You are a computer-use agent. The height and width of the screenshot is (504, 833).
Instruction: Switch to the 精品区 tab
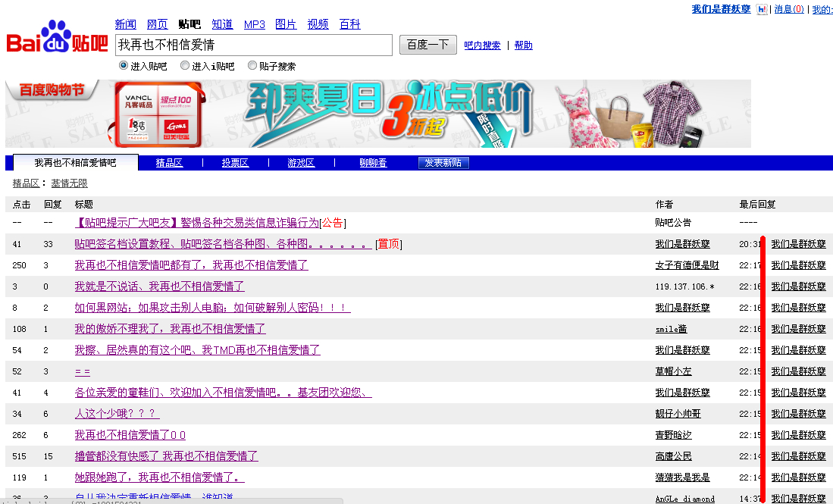coord(169,163)
